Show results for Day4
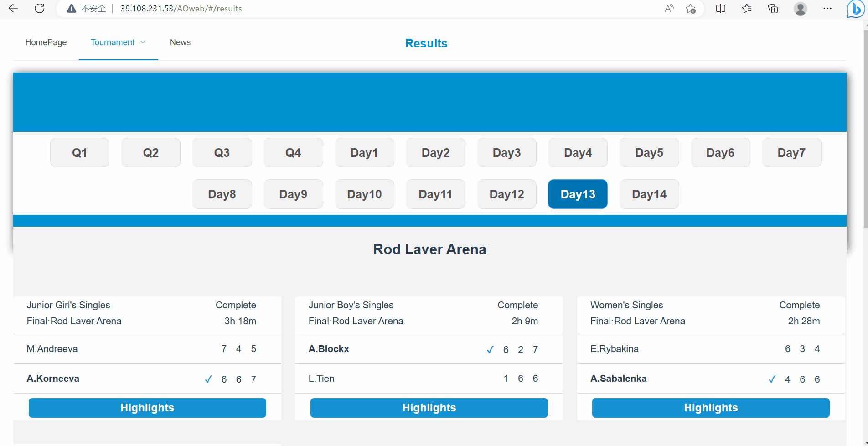 coord(578,152)
